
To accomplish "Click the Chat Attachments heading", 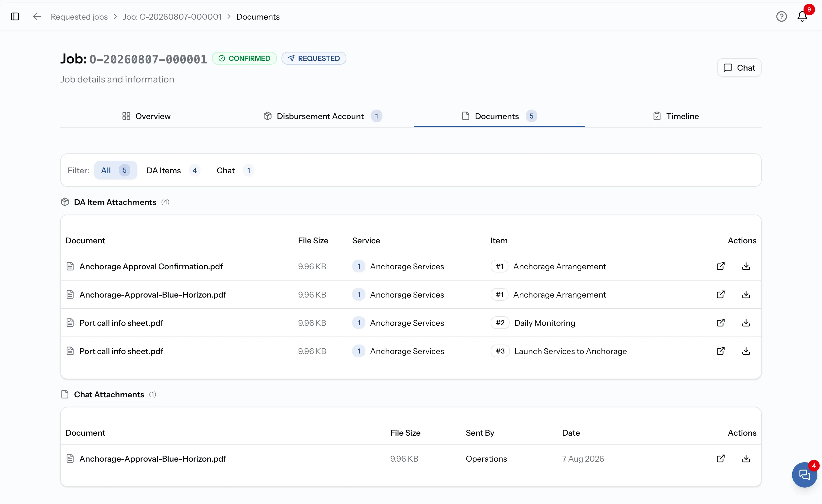I will tap(109, 394).
